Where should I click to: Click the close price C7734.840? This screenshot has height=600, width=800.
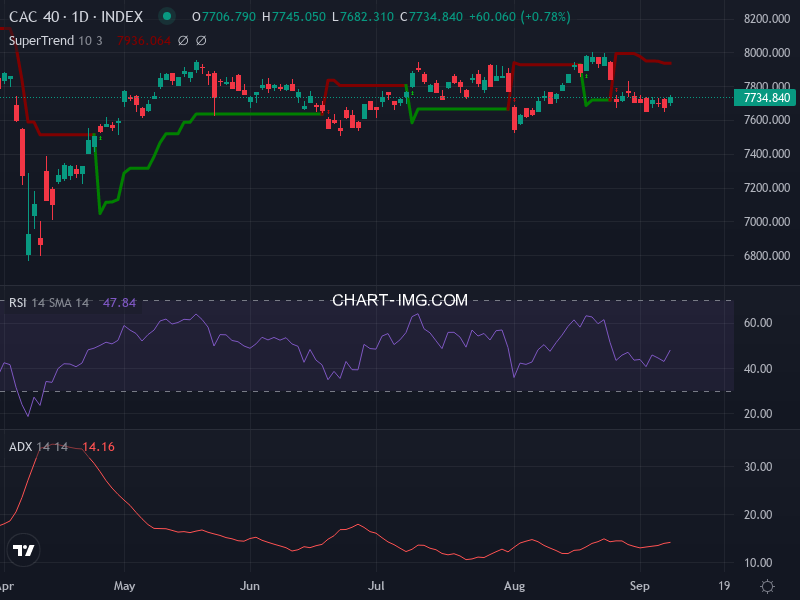[431, 17]
